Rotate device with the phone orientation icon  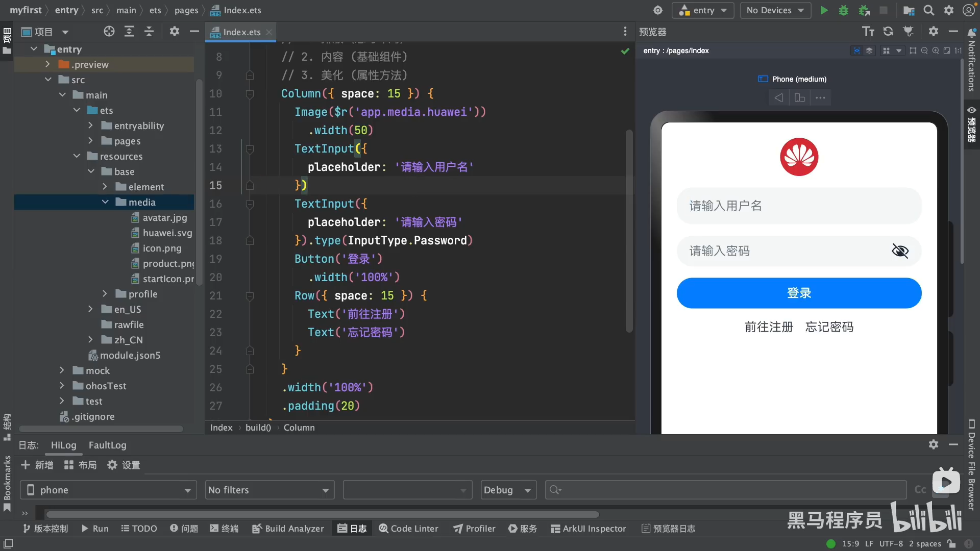[x=800, y=97]
